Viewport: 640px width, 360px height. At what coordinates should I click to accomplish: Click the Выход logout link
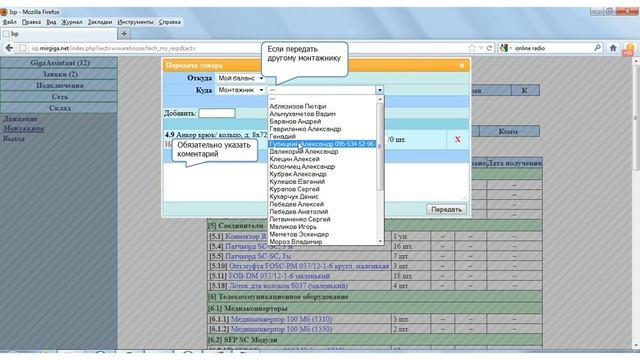(x=14, y=139)
